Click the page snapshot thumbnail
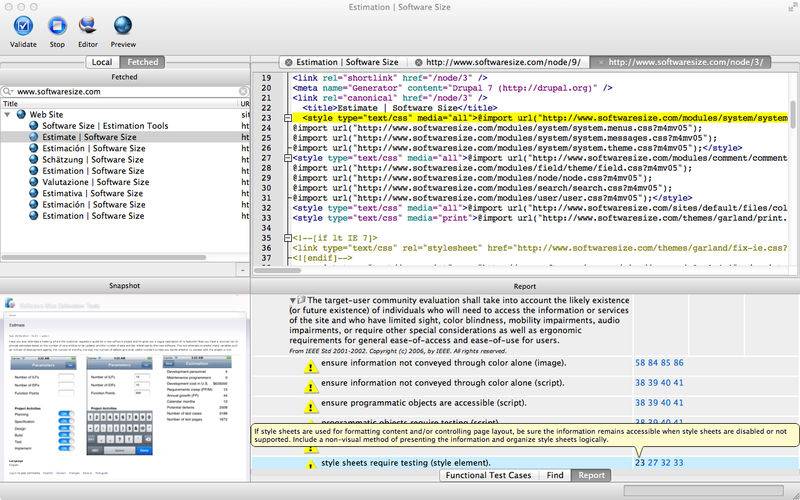Image resolution: width=800 pixels, height=500 pixels. (125, 388)
